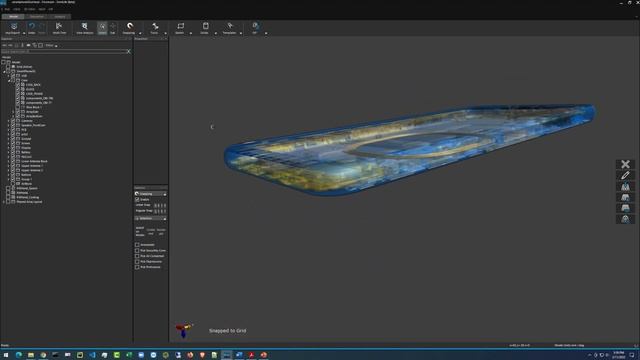Activate the Select cursor tool
Viewport: 640px width, 360px height.
pos(102,28)
